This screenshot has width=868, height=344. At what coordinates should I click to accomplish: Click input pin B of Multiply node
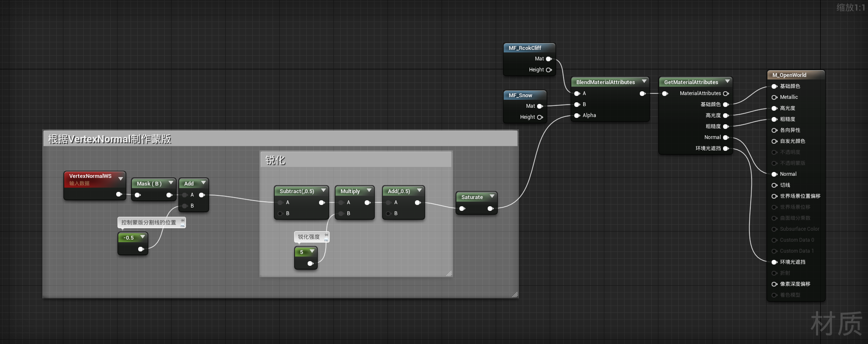(341, 214)
